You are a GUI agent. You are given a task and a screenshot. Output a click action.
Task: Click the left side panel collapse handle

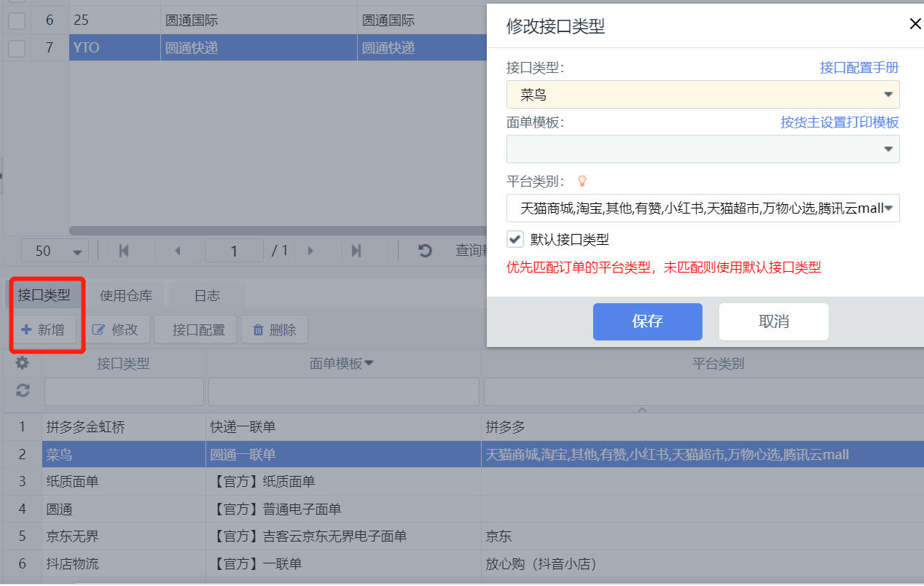(1, 176)
